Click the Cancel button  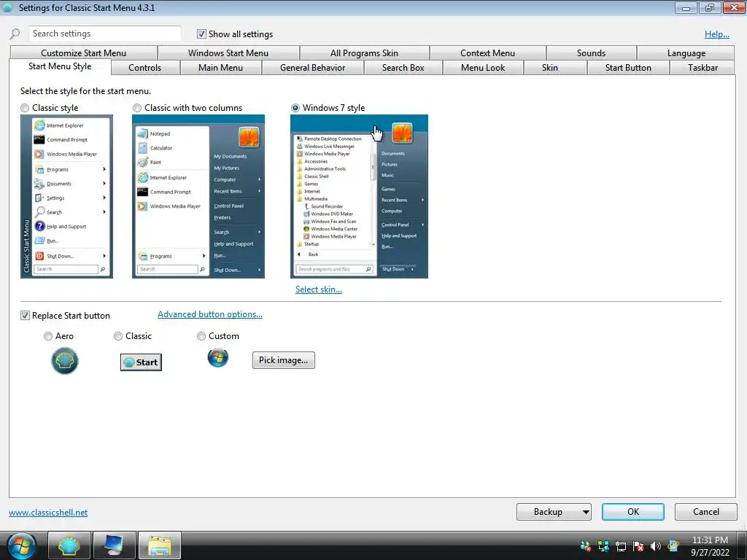tap(706, 512)
